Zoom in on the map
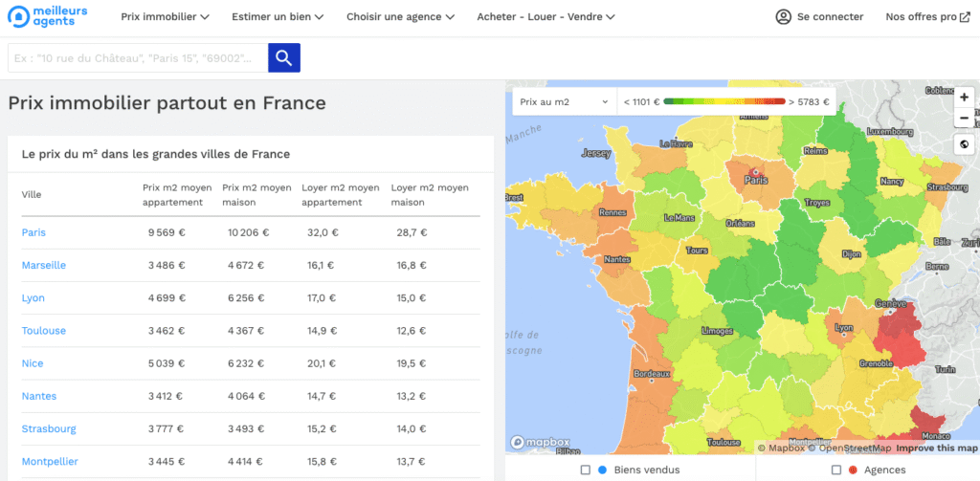The width and height of the screenshot is (980, 481). coord(964,98)
